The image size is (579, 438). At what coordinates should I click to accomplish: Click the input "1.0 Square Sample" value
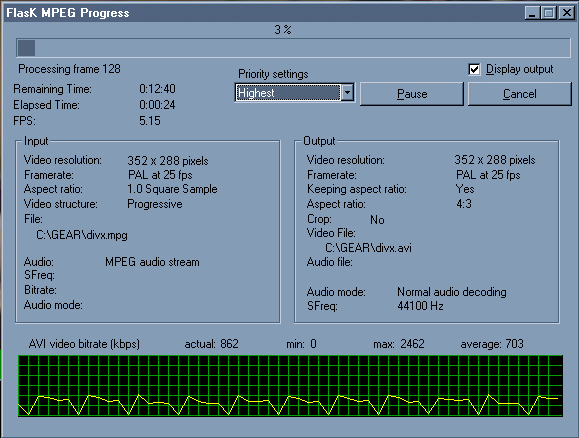click(x=172, y=189)
